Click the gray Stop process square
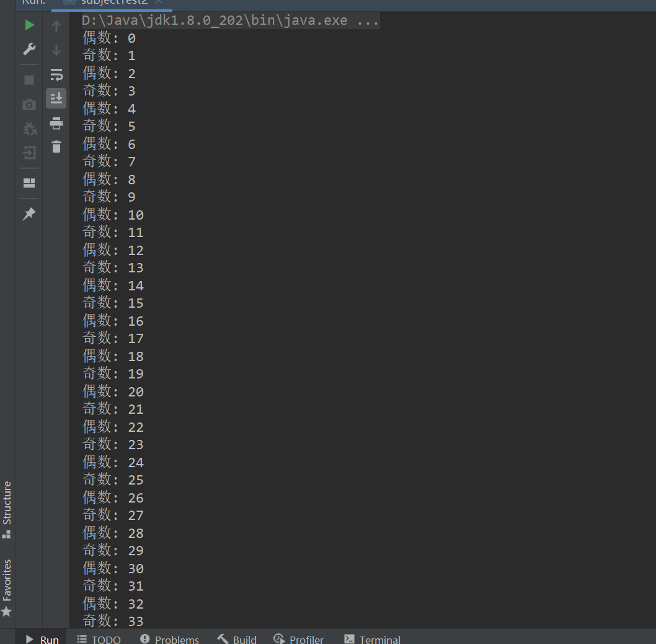 29,80
